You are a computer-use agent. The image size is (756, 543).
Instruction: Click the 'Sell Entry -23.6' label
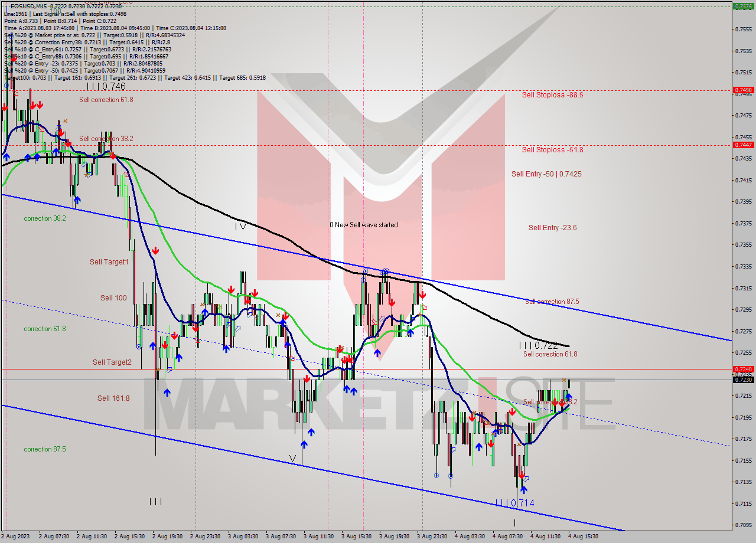(x=552, y=228)
